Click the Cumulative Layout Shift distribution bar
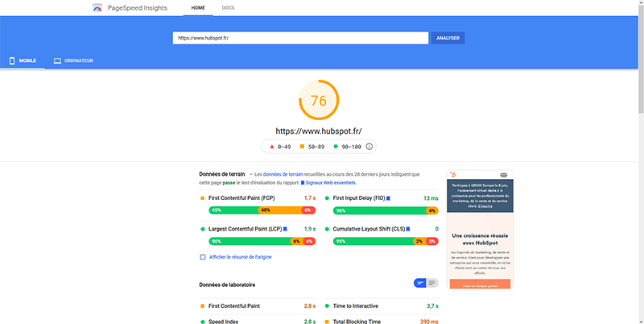 coord(386,241)
